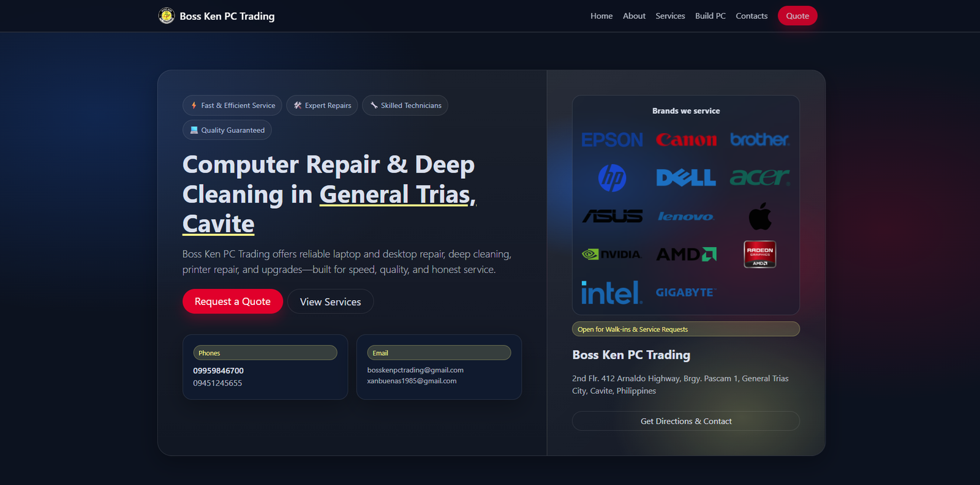Click the Acer brand logo
The width and height of the screenshot is (980, 485).
(759, 177)
